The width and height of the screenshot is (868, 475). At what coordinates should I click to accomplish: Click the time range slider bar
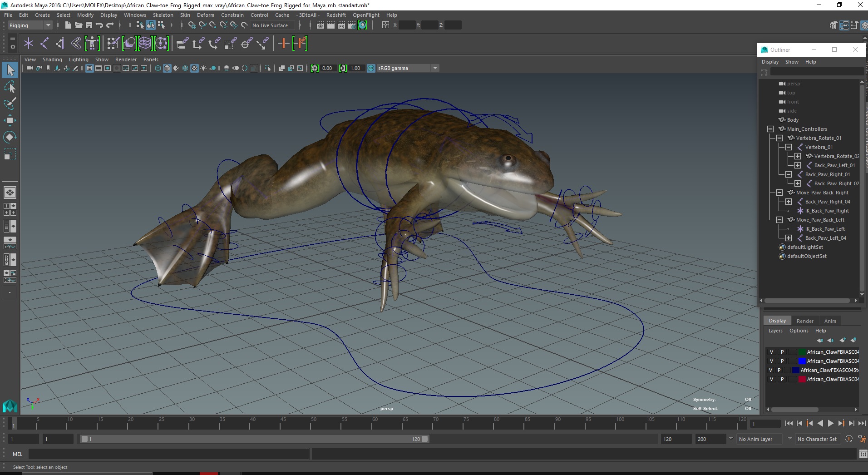(254, 439)
